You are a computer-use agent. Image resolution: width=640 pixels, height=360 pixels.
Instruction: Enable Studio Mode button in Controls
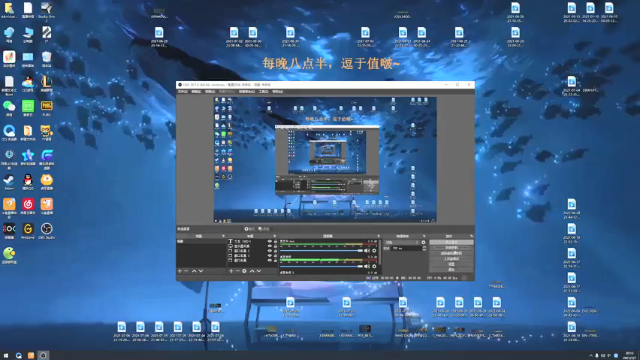(451, 259)
